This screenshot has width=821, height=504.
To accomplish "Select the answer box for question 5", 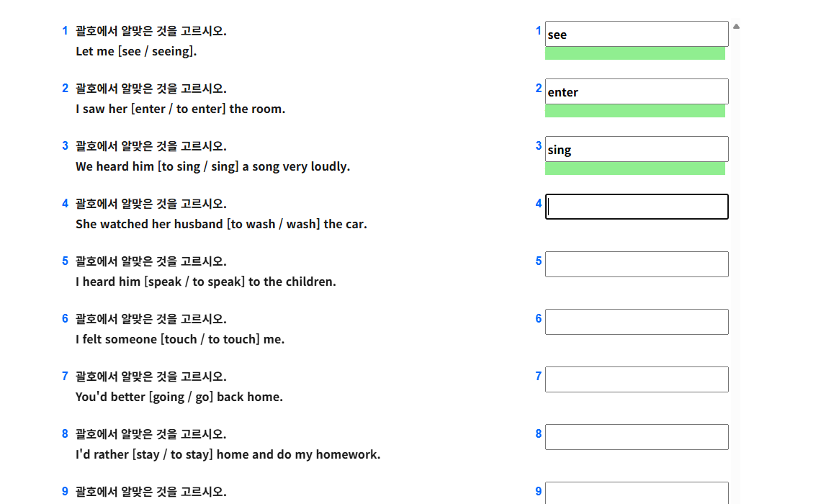I will point(637,264).
